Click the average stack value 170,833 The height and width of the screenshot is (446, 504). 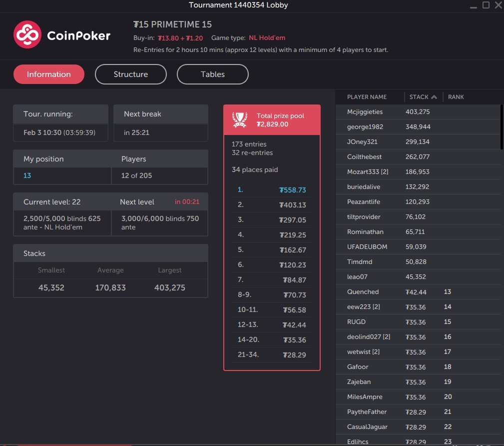(110, 287)
